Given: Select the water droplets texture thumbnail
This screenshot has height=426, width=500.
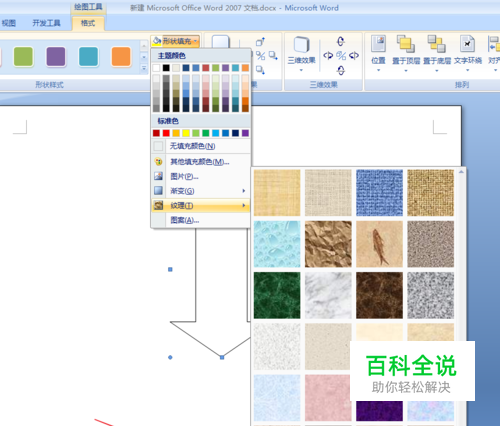Looking at the screenshot, I should tap(277, 244).
